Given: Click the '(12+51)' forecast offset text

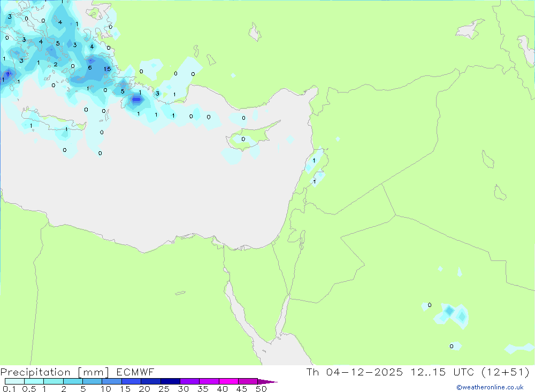Looking at the screenshot, I should (x=505, y=372).
